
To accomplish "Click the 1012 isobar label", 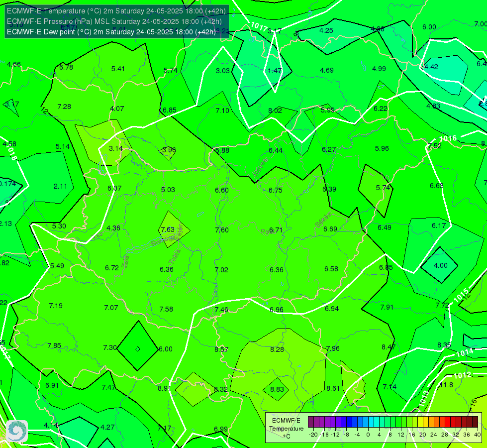I will point(463,375).
